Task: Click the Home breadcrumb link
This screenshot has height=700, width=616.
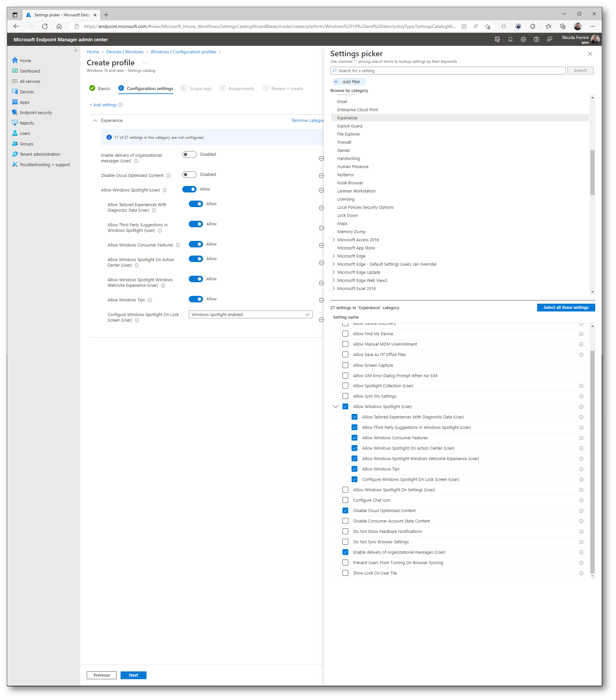Action: pos(93,52)
